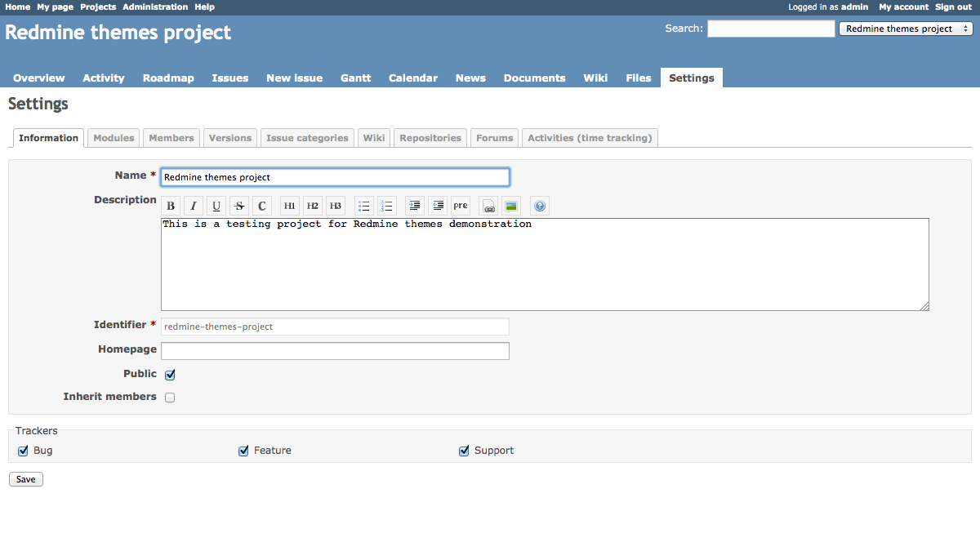The image size is (980, 560).
Task: Go to Home link in top bar
Action: [x=17, y=7]
